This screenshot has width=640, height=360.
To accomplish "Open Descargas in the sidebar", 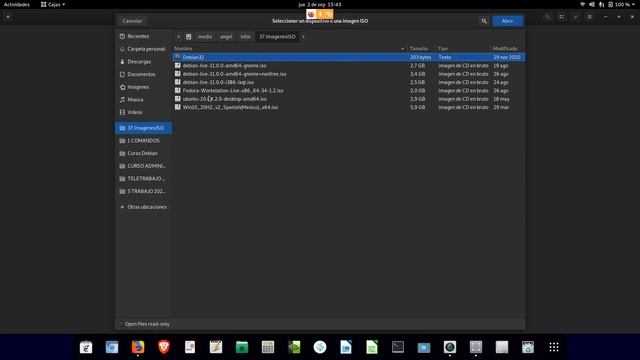I will point(143,62).
